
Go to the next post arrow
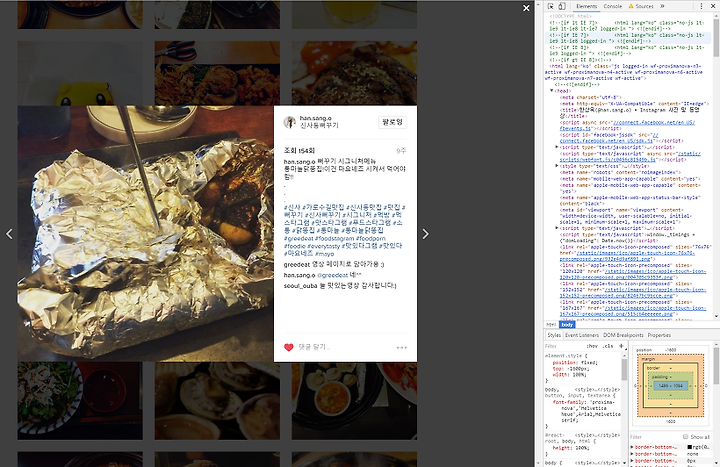pos(425,234)
